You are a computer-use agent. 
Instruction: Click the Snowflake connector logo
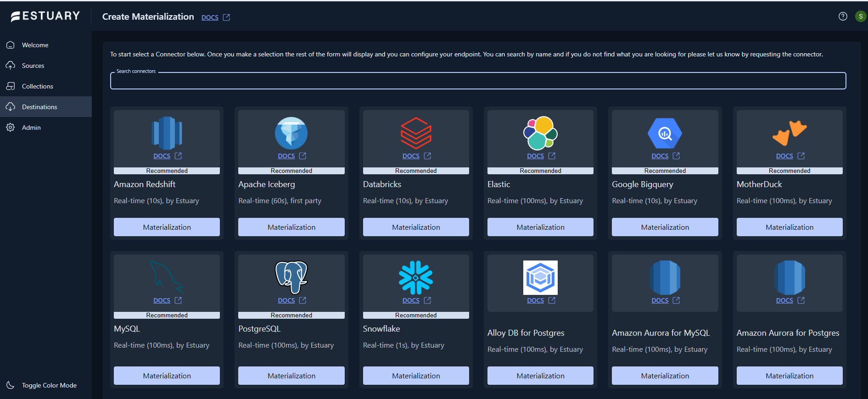(416, 277)
